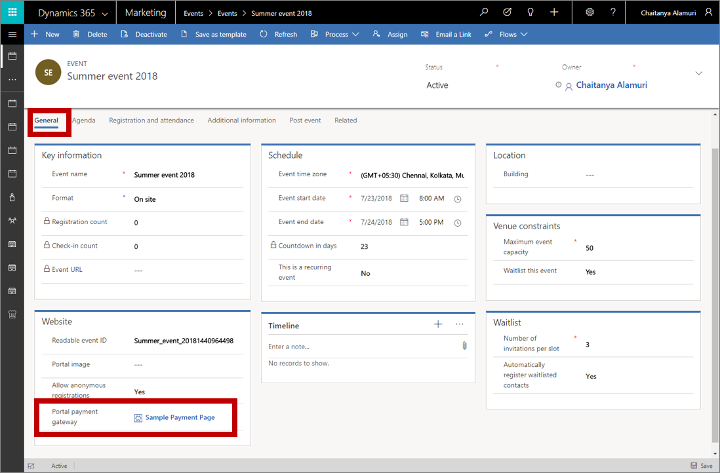Screen dimensions: 720x473
Task: Open the Sample Payment Page link
Action: click(180, 417)
